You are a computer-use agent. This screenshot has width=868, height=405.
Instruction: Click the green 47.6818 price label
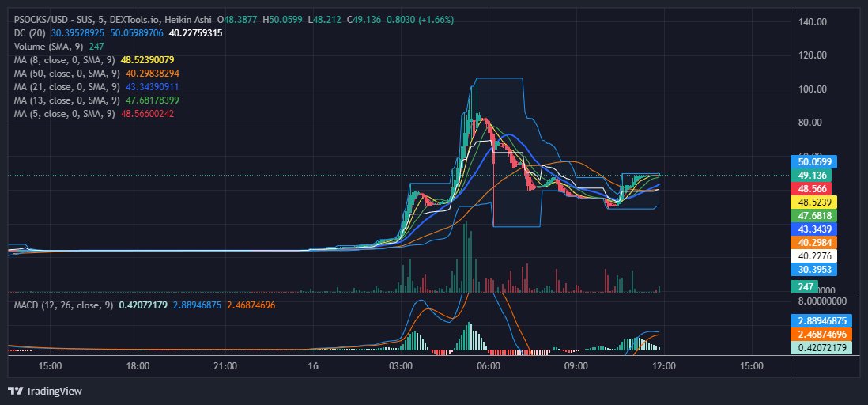click(x=815, y=215)
